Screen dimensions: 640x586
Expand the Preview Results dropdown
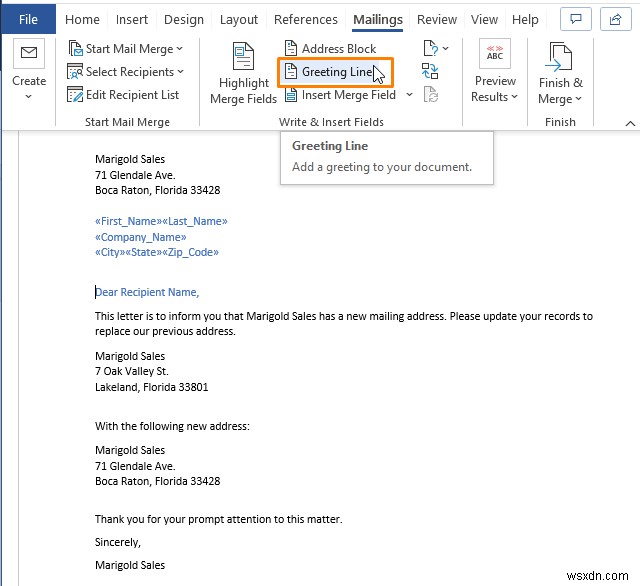point(514,97)
